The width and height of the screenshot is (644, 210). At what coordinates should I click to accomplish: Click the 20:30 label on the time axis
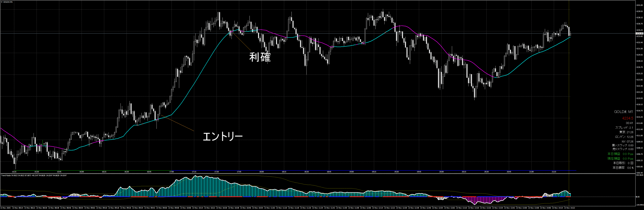pyautogui.click(x=486, y=172)
